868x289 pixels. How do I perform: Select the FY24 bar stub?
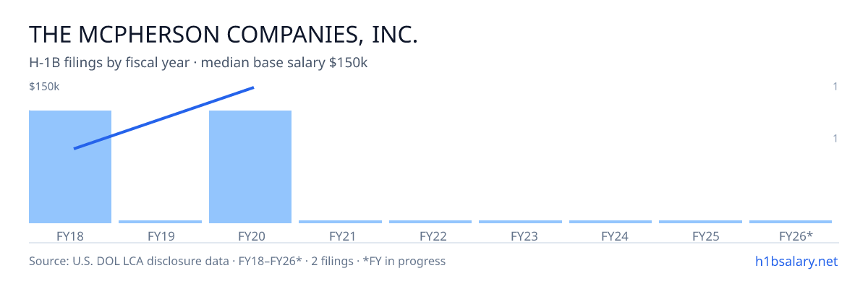(610, 222)
